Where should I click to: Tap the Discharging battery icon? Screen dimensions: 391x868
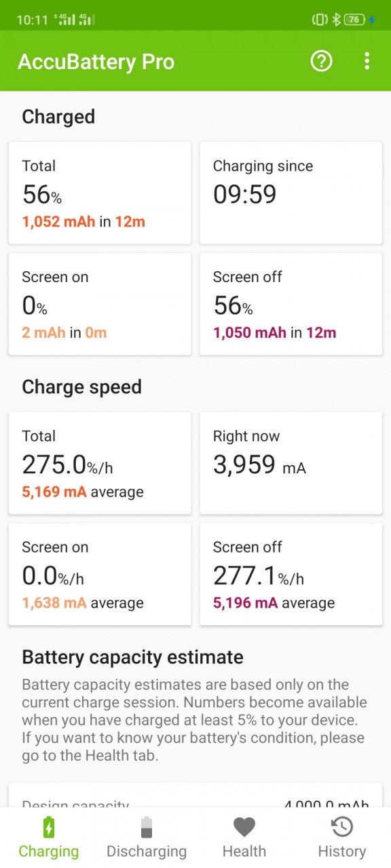coord(147,827)
